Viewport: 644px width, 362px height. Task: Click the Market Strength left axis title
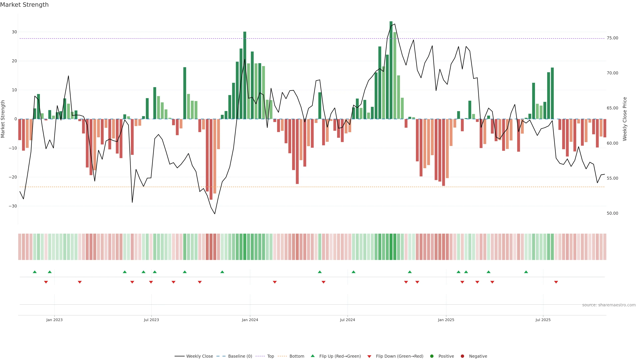[3, 119]
